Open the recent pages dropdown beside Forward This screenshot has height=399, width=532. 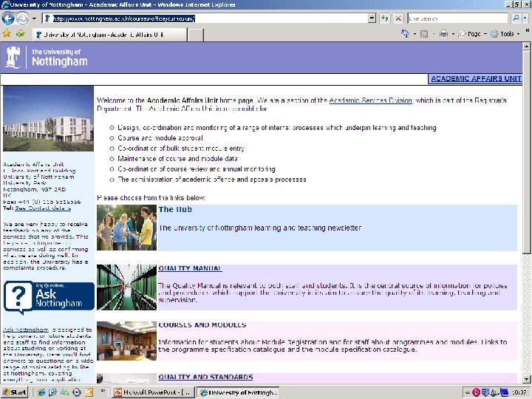pos(34,18)
